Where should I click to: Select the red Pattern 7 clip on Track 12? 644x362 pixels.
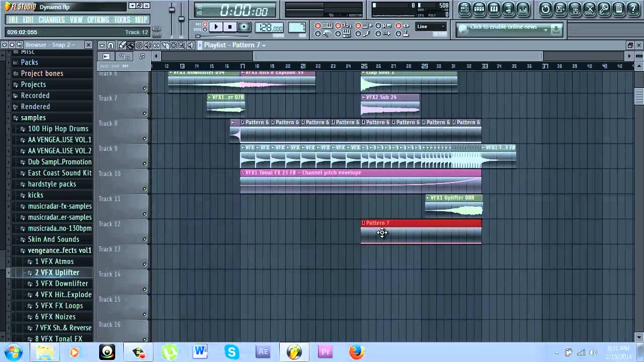(x=421, y=232)
